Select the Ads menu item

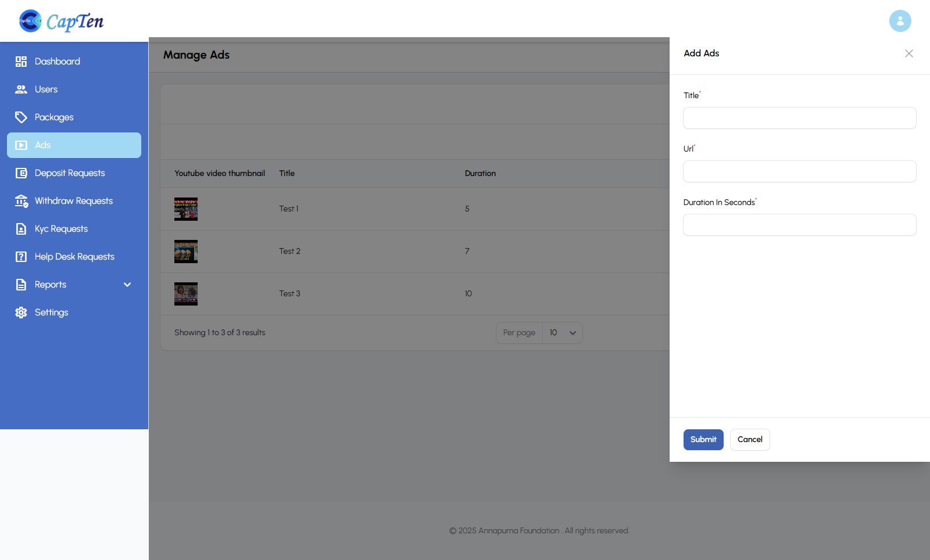point(74,145)
